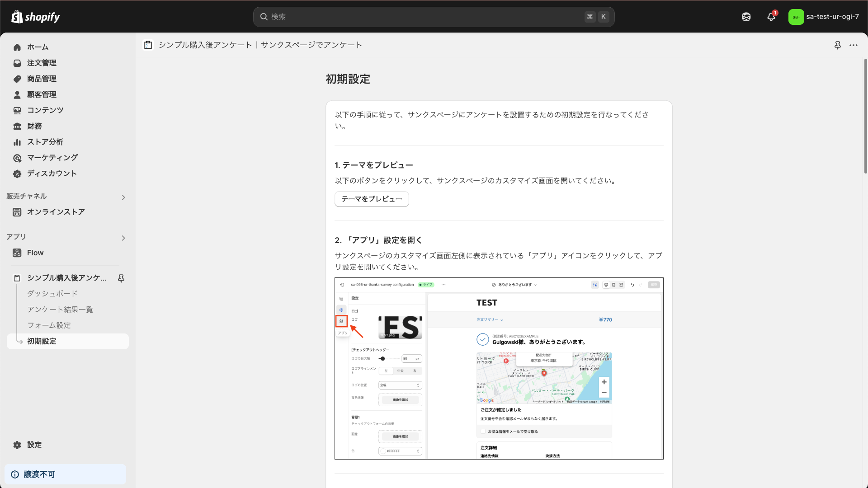Open ストア分析 analytics chart icon

click(17, 142)
